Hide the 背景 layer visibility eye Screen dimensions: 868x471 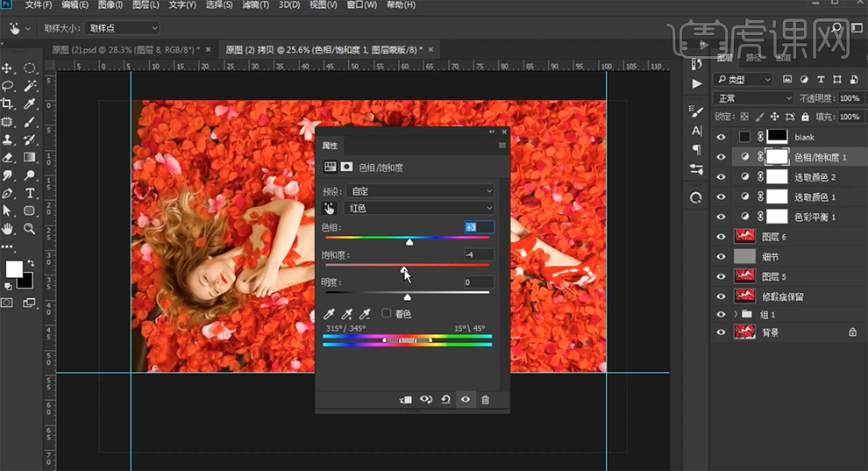pos(722,332)
